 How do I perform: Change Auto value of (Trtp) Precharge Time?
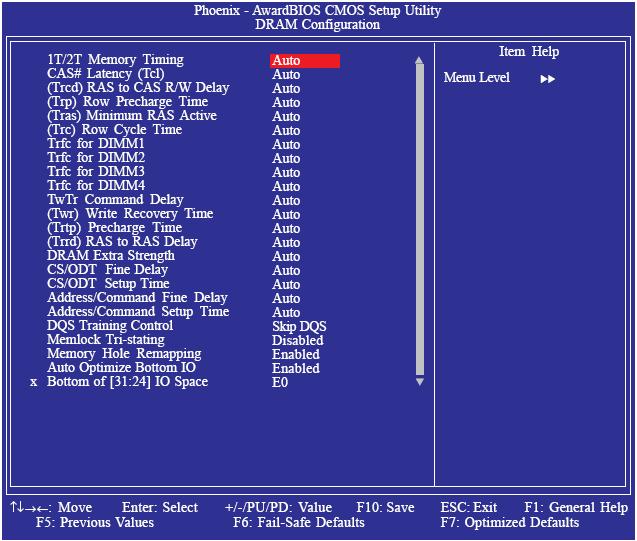click(x=286, y=229)
